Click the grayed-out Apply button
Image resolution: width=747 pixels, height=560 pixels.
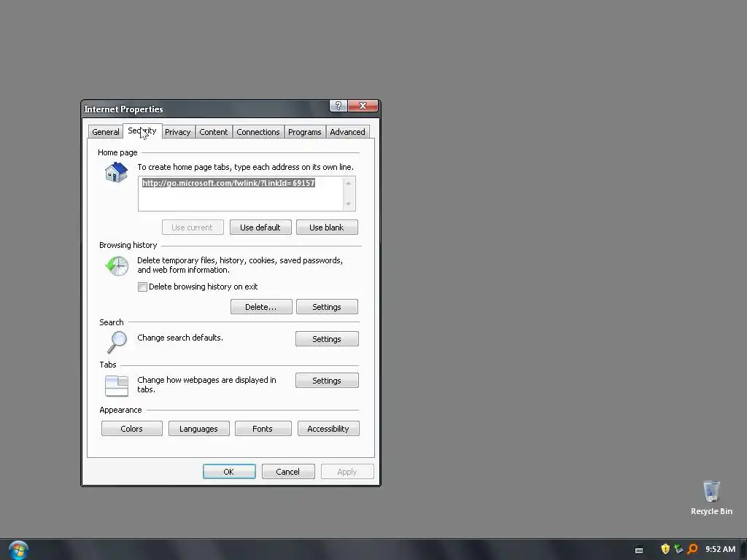click(347, 472)
